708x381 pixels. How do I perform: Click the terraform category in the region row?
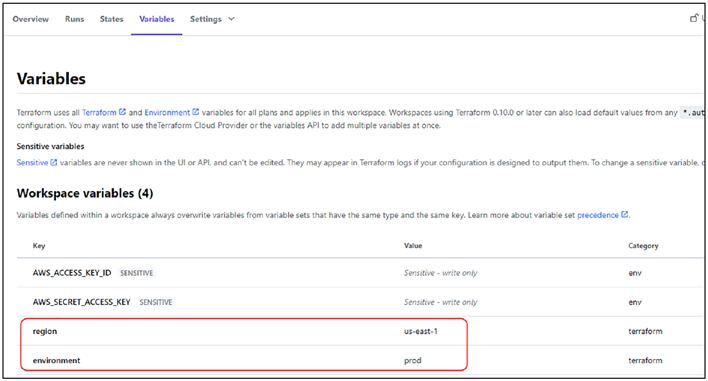(x=645, y=331)
